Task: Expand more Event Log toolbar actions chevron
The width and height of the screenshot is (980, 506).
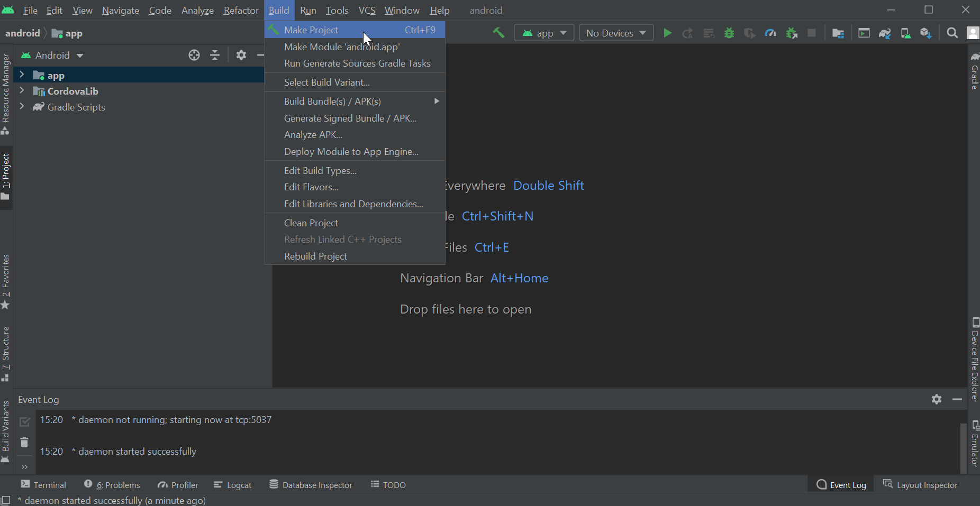Action: tap(24, 466)
